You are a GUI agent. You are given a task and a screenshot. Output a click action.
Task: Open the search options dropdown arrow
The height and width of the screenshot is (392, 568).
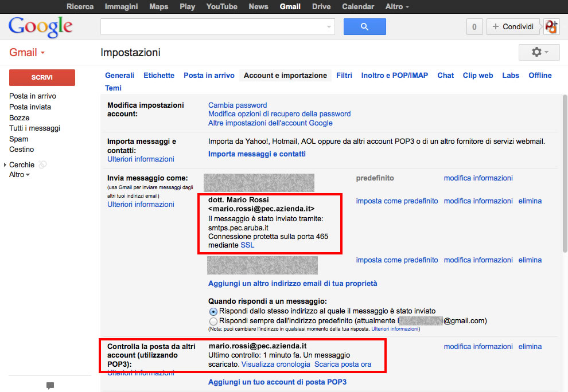click(x=329, y=27)
